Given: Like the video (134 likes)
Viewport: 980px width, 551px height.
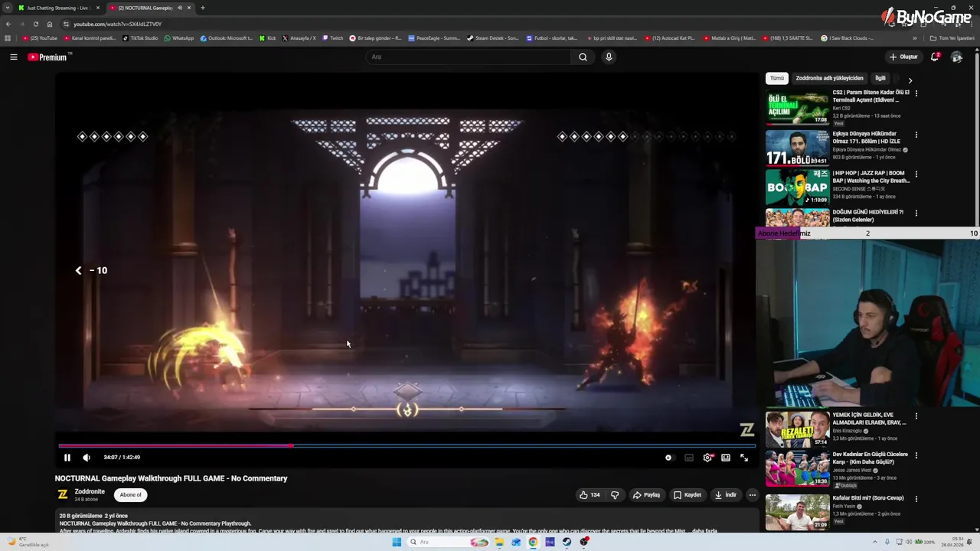Looking at the screenshot, I should tap(590, 495).
